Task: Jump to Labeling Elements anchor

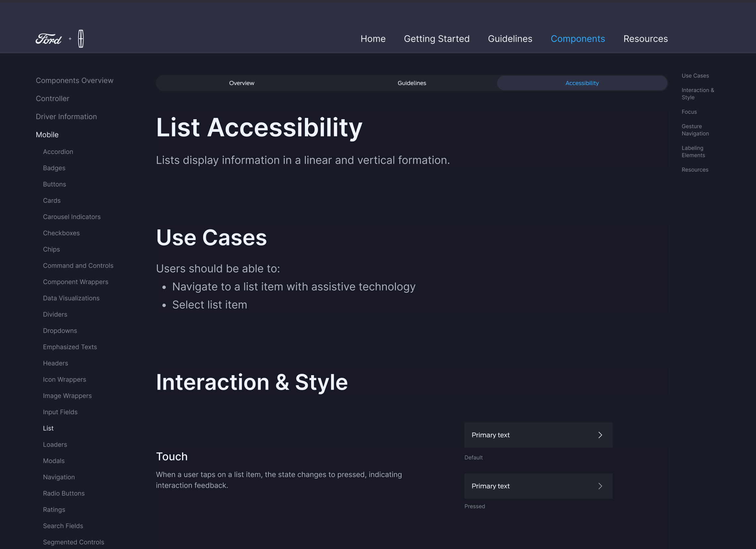Action: coord(693,151)
